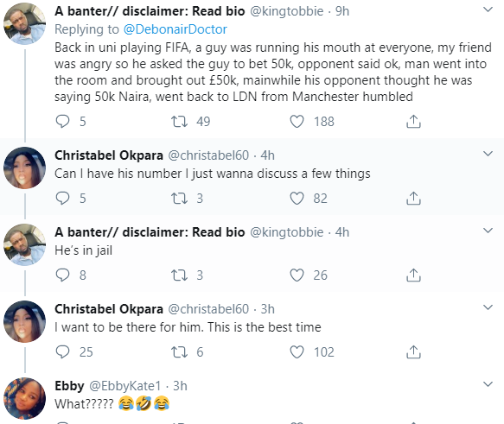Share Christabel's 'Can I have his number' tweet
This screenshot has height=424, width=504.
coord(413,199)
